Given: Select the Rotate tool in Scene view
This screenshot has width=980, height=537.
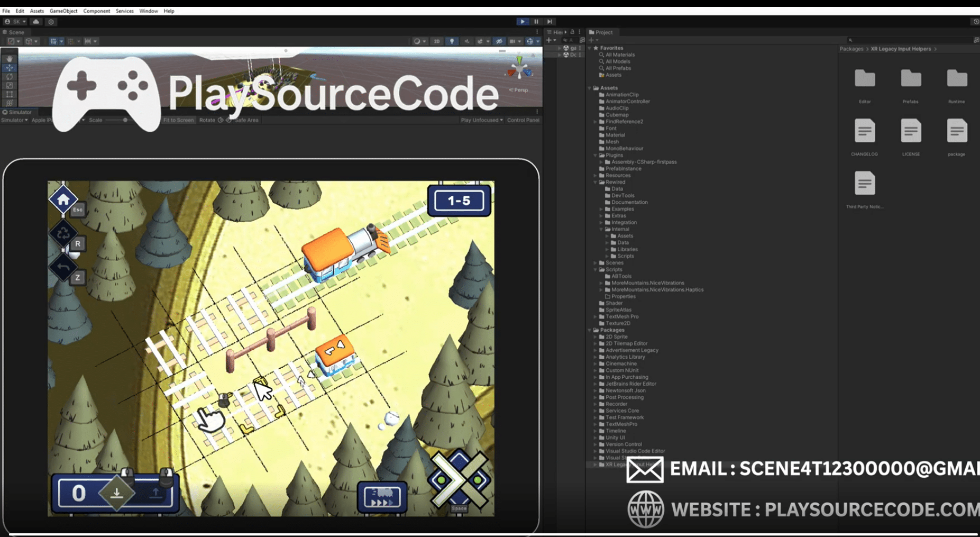Looking at the screenshot, I should [10, 77].
